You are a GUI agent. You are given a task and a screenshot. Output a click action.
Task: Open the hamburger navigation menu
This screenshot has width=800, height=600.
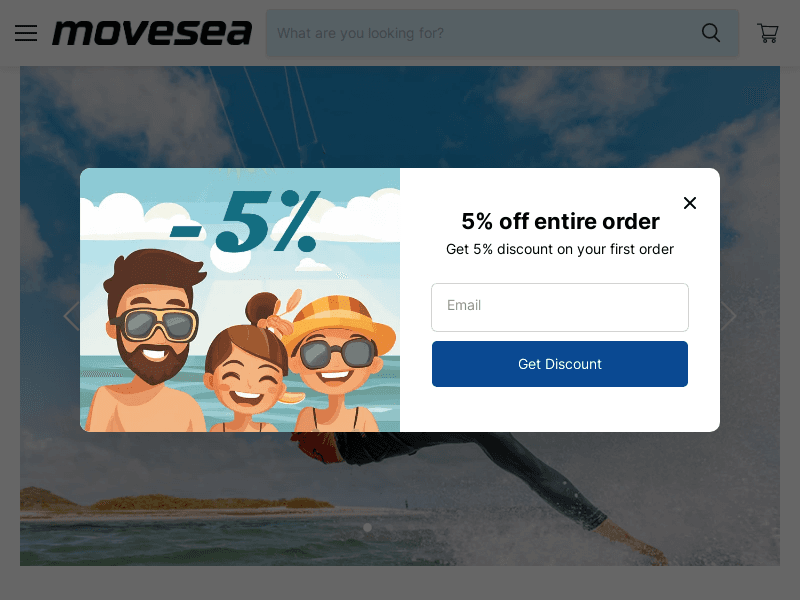(x=26, y=33)
